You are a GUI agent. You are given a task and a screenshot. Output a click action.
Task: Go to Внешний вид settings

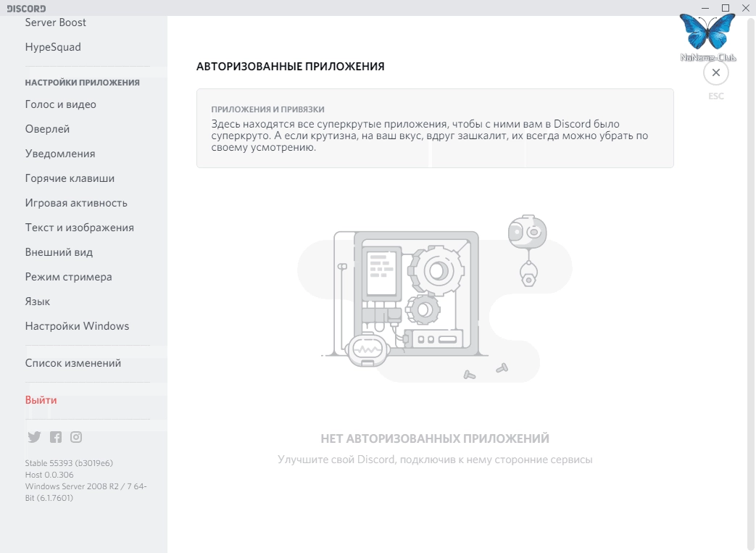59,252
